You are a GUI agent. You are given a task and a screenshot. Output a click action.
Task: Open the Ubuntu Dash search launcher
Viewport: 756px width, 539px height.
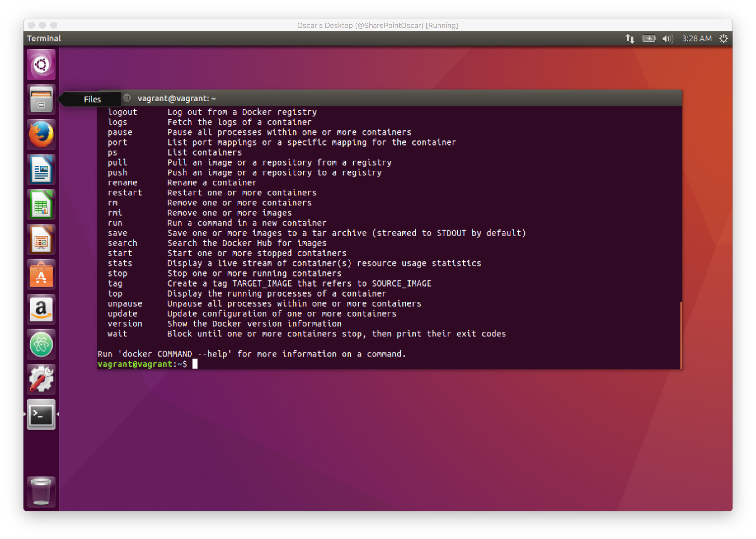(41, 64)
